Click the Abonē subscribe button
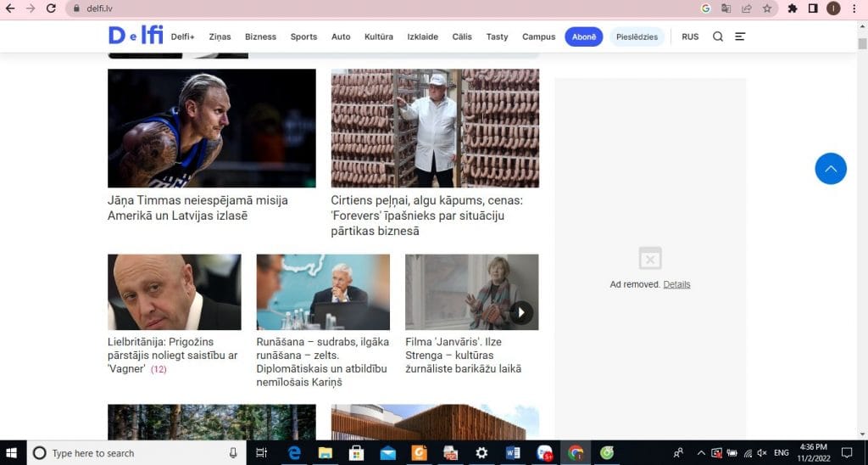The width and height of the screenshot is (868, 465). [x=584, y=36]
